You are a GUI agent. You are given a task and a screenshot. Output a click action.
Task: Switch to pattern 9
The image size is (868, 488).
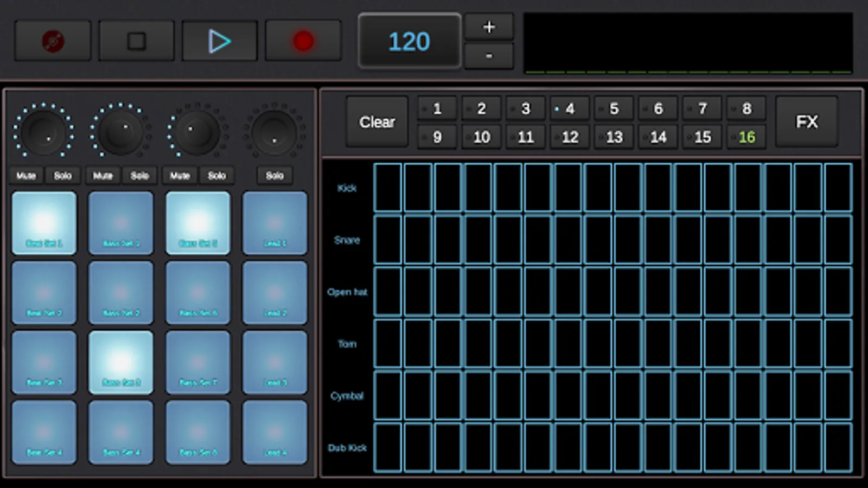[437, 137]
